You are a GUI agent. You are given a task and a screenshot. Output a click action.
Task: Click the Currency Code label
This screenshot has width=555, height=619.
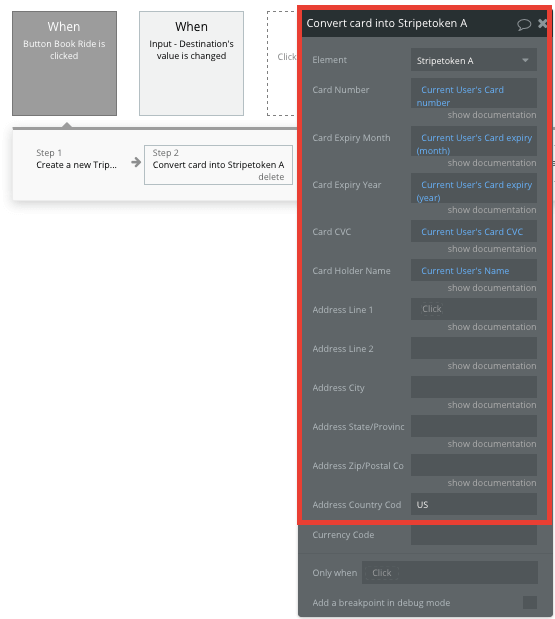(343, 535)
